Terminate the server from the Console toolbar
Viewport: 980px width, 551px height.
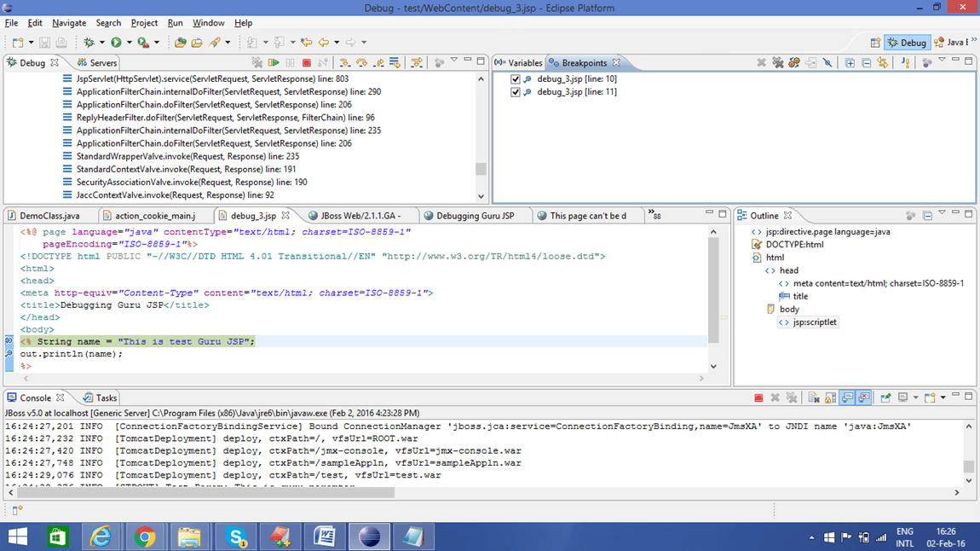click(758, 398)
